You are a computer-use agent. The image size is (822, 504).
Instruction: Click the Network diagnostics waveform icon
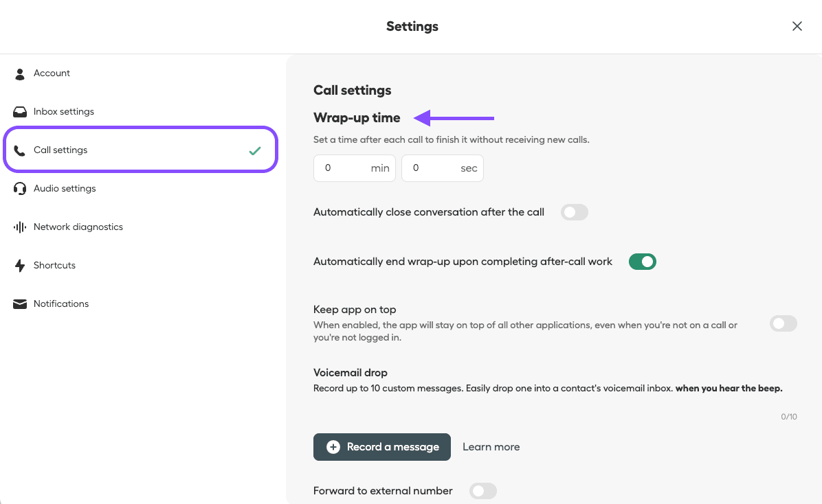point(20,227)
